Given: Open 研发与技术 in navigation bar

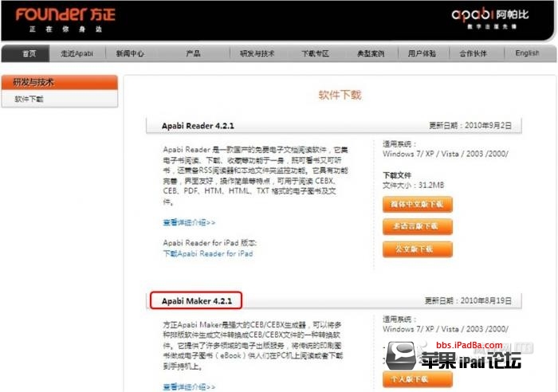Looking at the screenshot, I should point(257,53).
